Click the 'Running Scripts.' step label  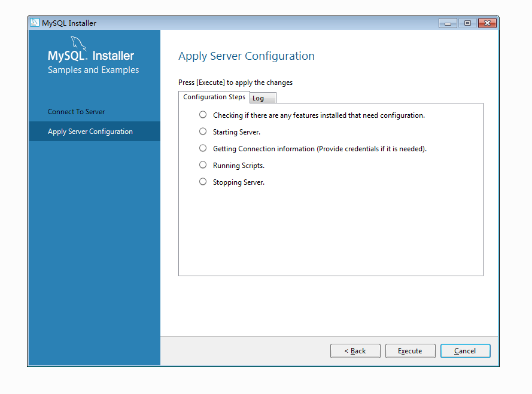pos(239,166)
